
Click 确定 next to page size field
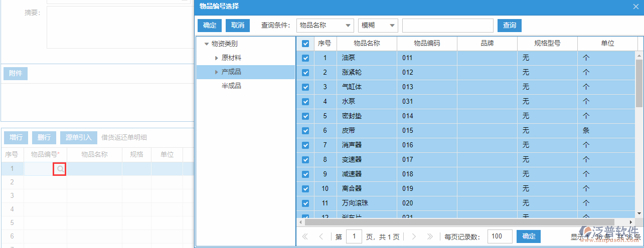529,236
